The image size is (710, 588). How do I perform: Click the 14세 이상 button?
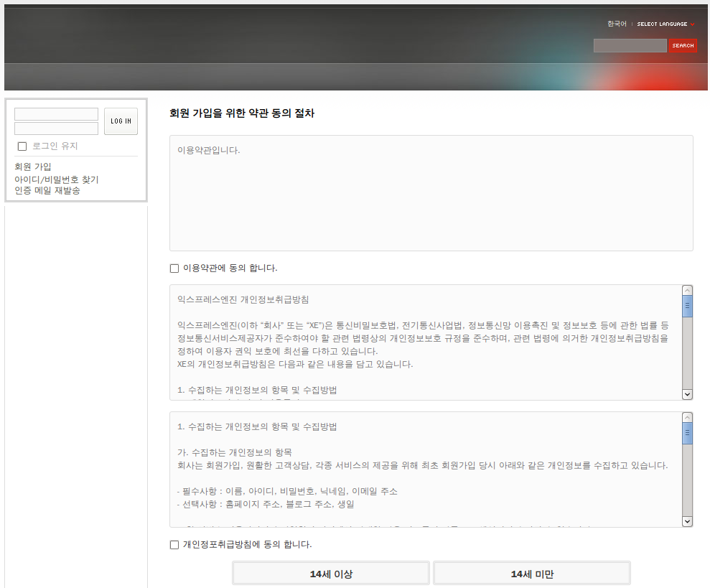click(x=331, y=574)
